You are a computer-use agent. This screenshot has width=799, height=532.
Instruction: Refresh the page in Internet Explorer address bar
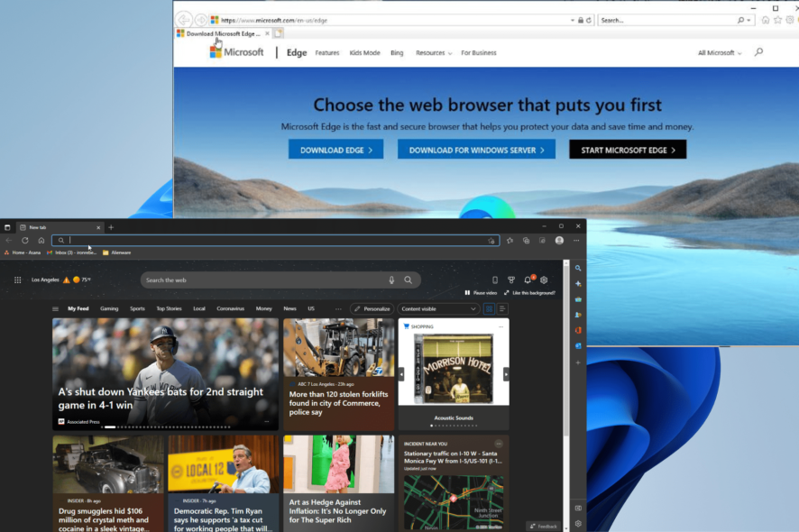pos(589,21)
